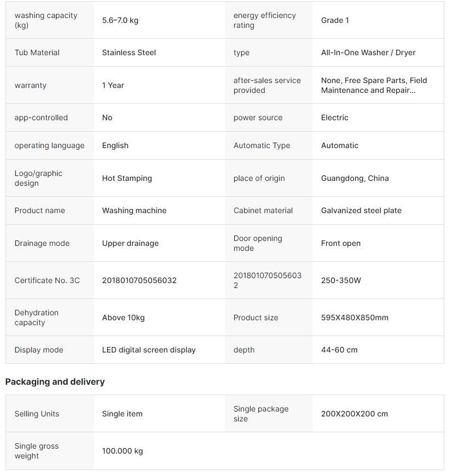Select the "100.000 kg" gross weight value
This screenshot has height=476, width=453.
[x=123, y=451]
